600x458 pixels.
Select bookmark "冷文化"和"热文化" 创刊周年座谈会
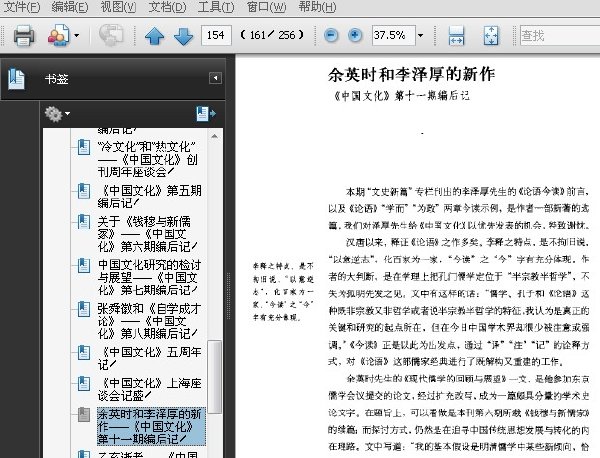coord(147,159)
